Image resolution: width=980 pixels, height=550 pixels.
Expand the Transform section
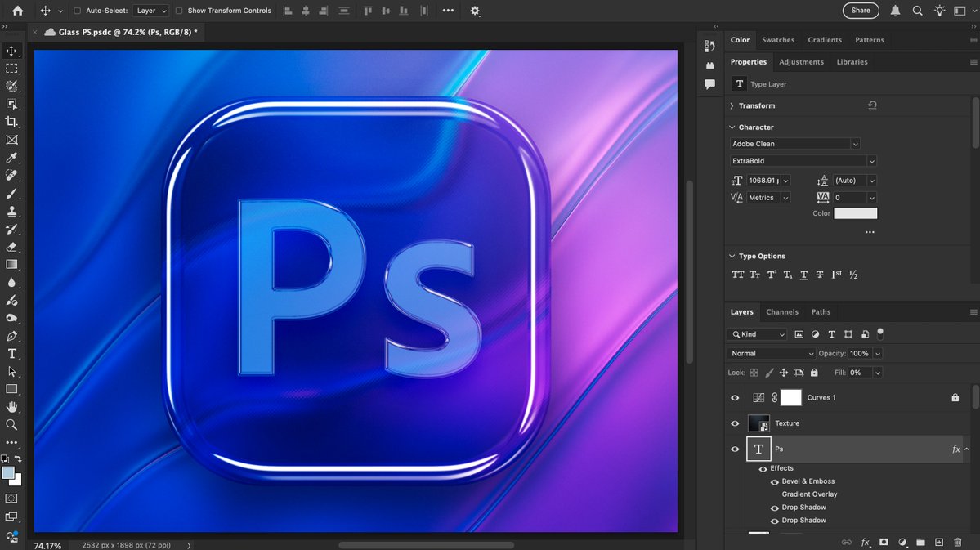[x=732, y=105]
